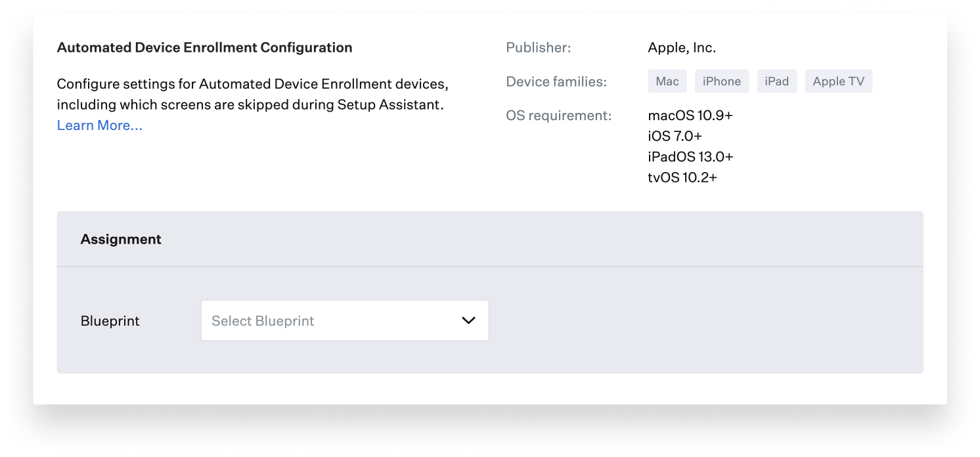Screen dimensions: 980x457
Task: Click the OS requirement label
Action: pyautogui.click(x=558, y=116)
